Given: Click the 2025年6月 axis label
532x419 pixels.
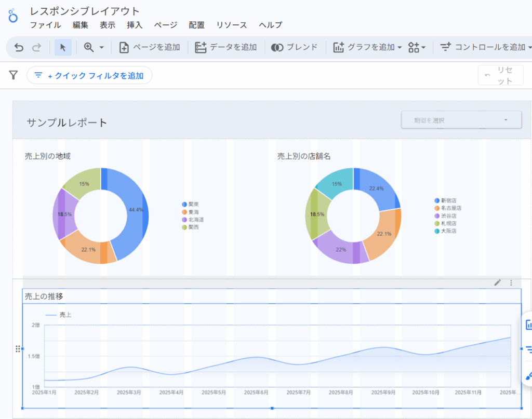Looking at the screenshot, I should tap(256, 392).
